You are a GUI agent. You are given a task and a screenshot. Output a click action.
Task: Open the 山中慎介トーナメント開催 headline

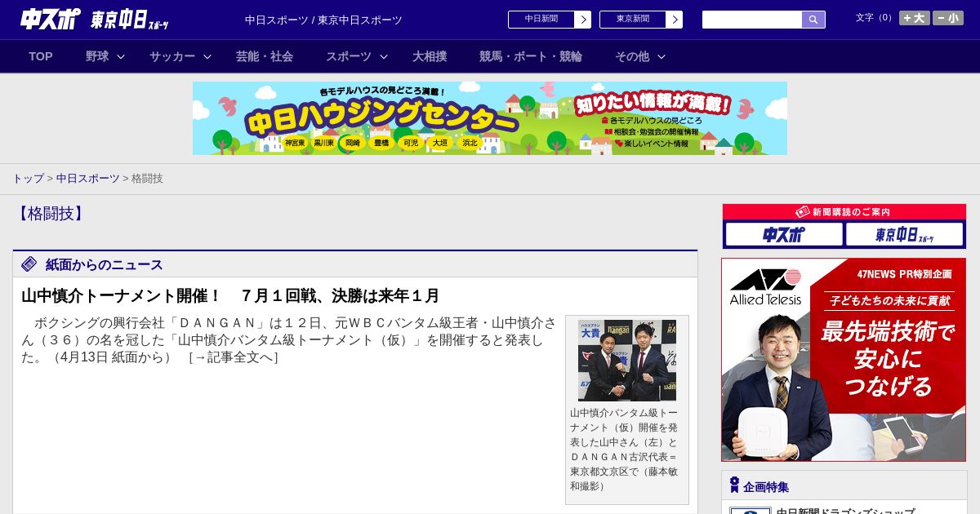[x=230, y=295]
